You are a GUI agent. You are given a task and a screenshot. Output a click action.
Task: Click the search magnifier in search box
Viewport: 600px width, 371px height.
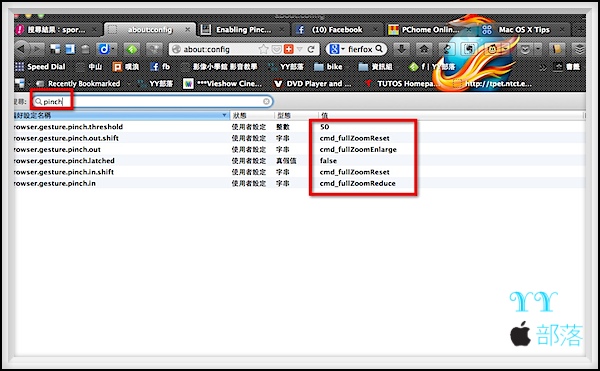click(x=379, y=49)
